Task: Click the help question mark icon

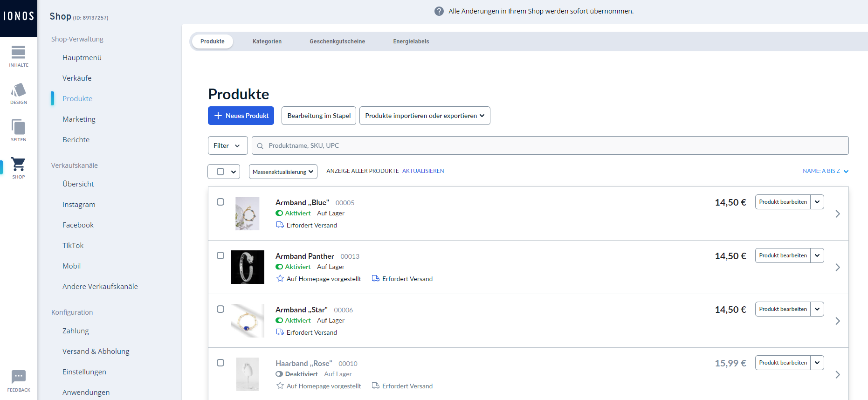Action: click(439, 11)
